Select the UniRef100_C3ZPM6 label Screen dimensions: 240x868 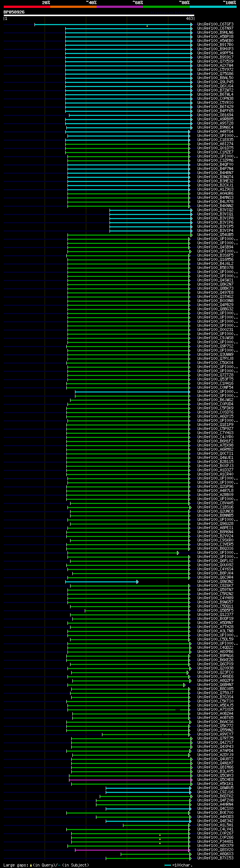pos(215,161)
